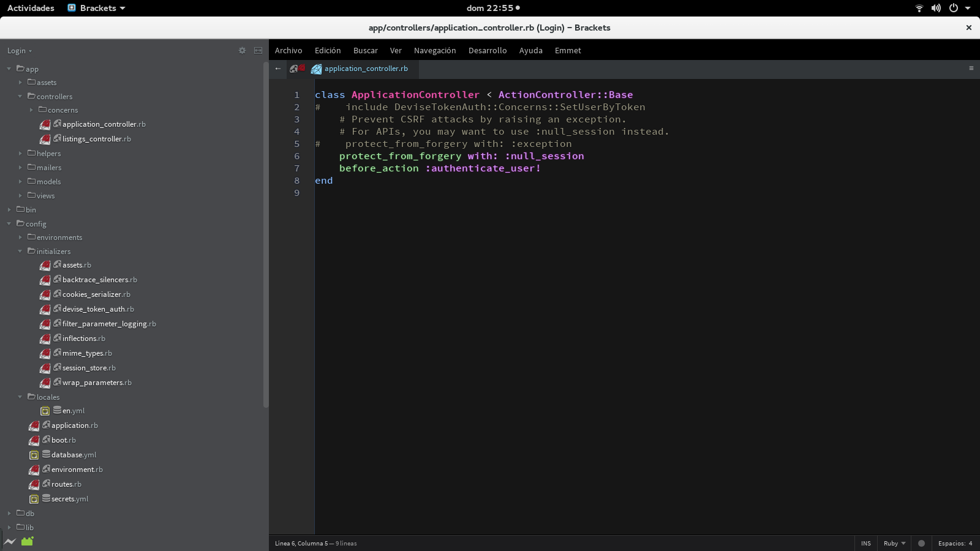
Task: Click the working files menu icon at tab bar right
Action: (971, 69)
